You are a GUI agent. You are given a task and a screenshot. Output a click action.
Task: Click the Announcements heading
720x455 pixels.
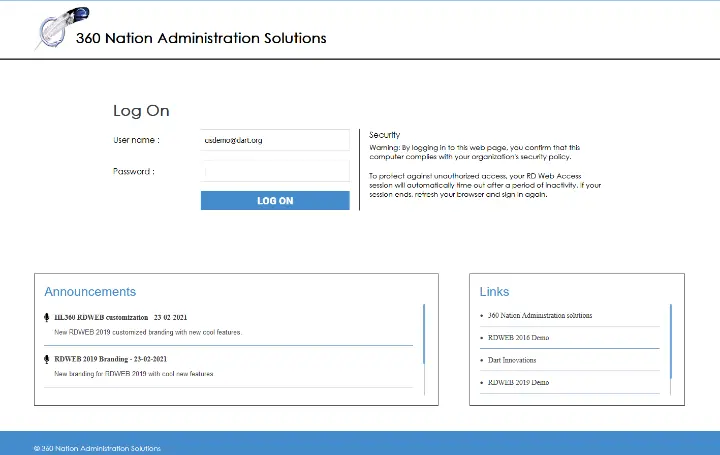coord(90,292)
